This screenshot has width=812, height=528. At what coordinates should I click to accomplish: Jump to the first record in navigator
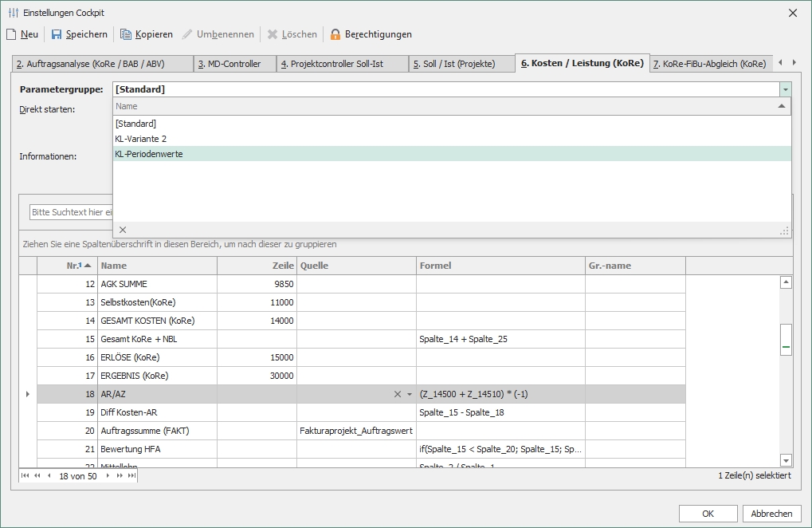pyautogui.click(x=25, y=476)
